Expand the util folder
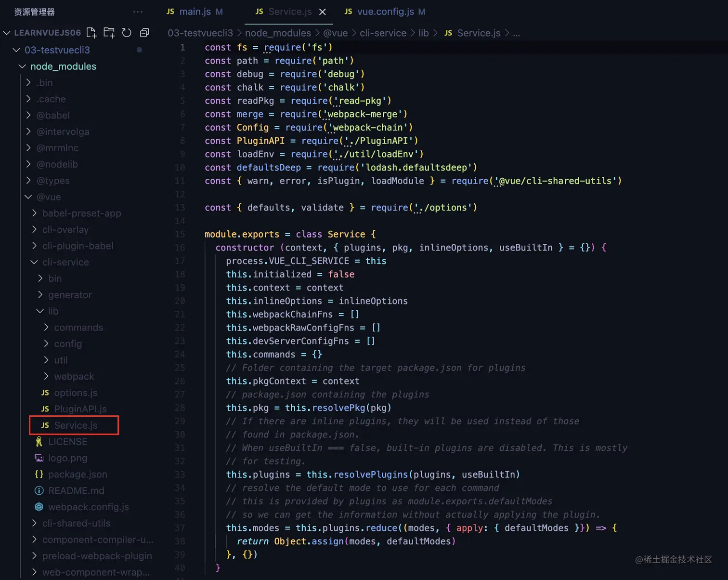728x580 pixels. coord(46,360)
